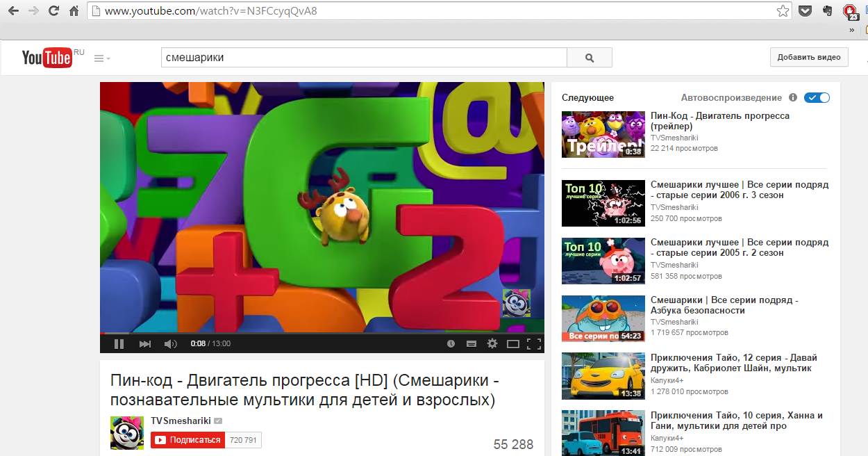Open Смешарики лучшее 2005 г. 2 сезон
Viewport: 868px width, 456px height.
pyautogui.click(x=740, y=247)
